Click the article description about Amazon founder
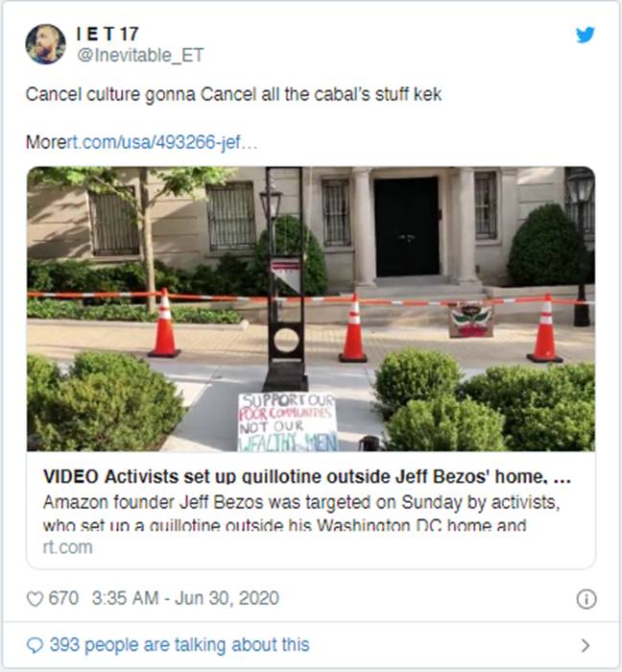The width and height of the screenshot is (622, 672). [x=301, y=514]
